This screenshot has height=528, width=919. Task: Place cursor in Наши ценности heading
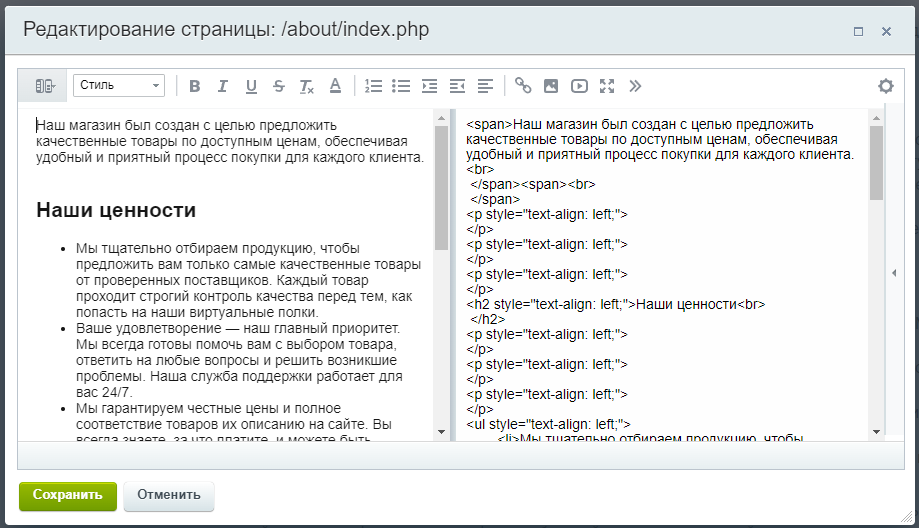tap(116, 210)
